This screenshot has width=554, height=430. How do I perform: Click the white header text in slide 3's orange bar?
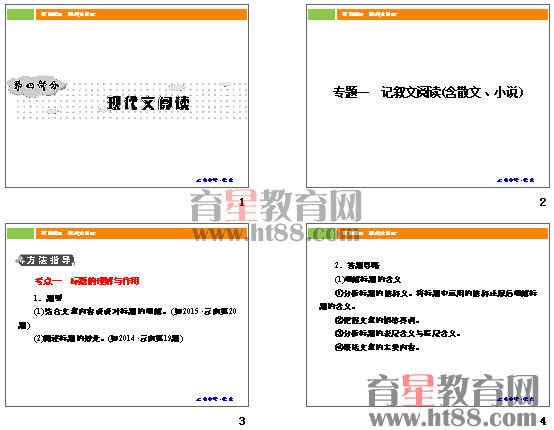click(68, 233)
